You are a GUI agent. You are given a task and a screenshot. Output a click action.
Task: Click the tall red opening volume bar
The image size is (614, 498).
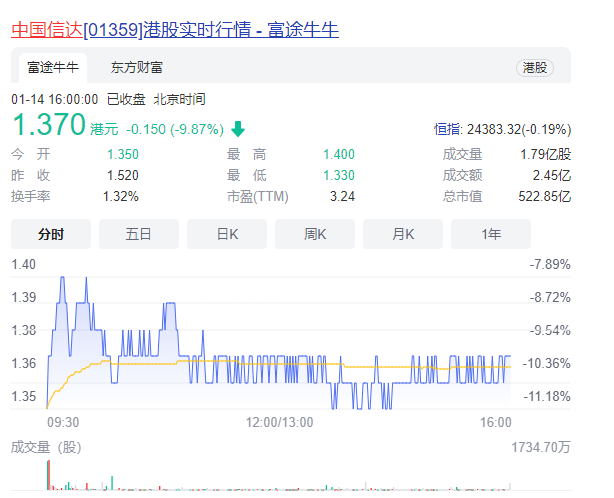click(49, 475)
